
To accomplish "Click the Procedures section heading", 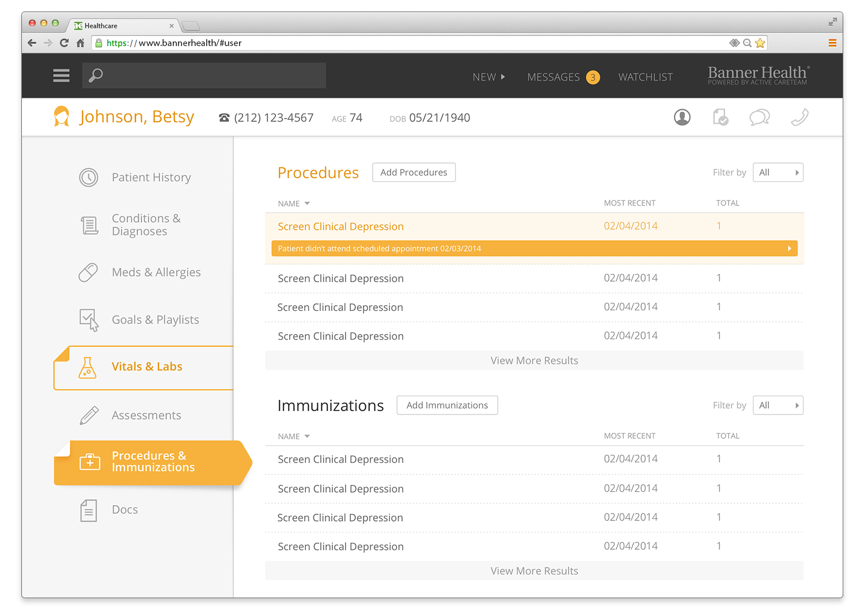I will click(318, 173).
